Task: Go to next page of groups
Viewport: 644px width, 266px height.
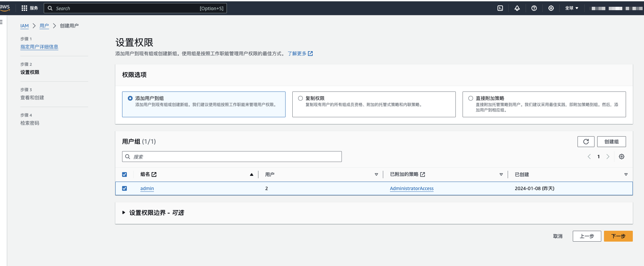Action: 608,157
